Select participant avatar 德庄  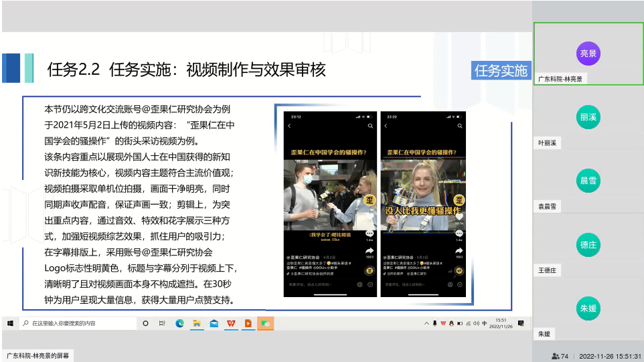pos(588,245)
